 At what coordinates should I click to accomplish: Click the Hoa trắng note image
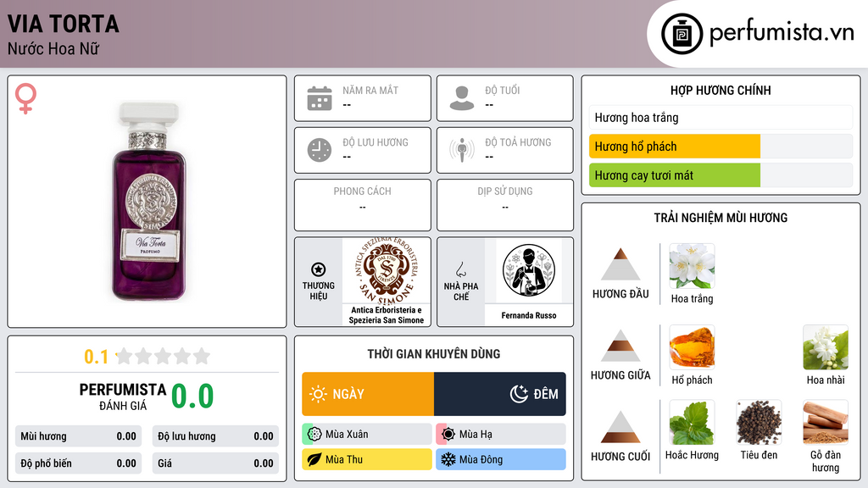692,266
